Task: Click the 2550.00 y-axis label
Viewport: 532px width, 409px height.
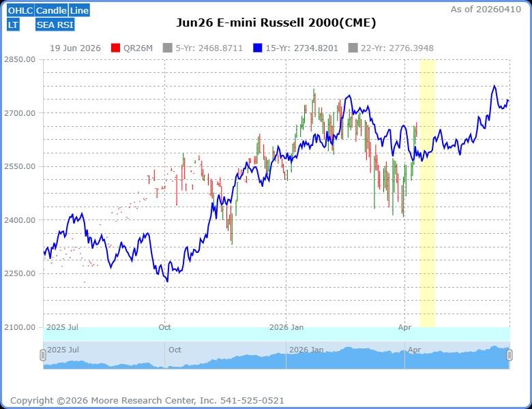Action: 20,166
